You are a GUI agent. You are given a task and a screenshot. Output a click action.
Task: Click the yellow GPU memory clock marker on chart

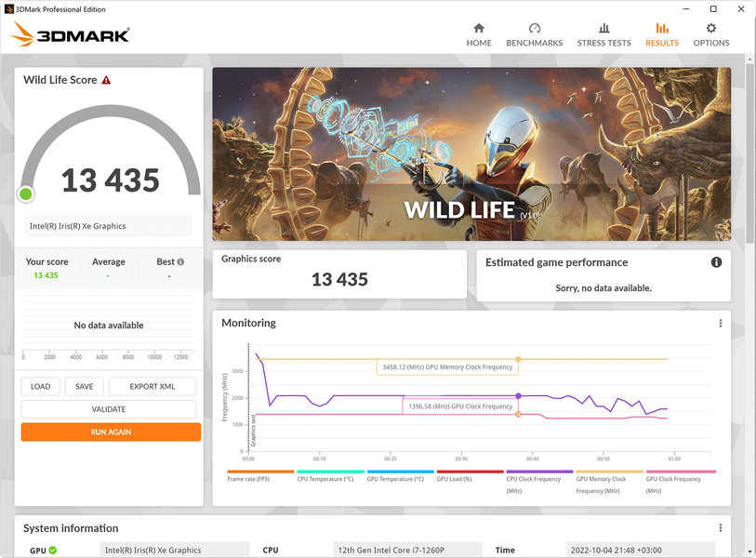518,359
